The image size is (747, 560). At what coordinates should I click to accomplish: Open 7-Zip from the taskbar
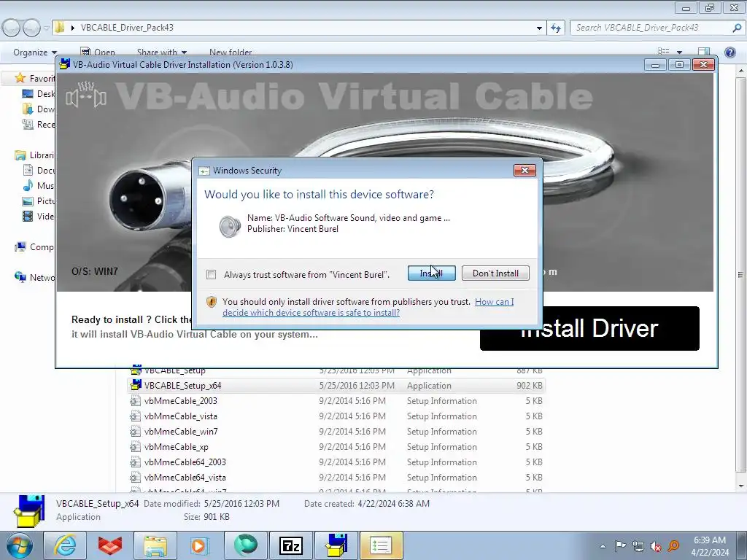[290, 545]
